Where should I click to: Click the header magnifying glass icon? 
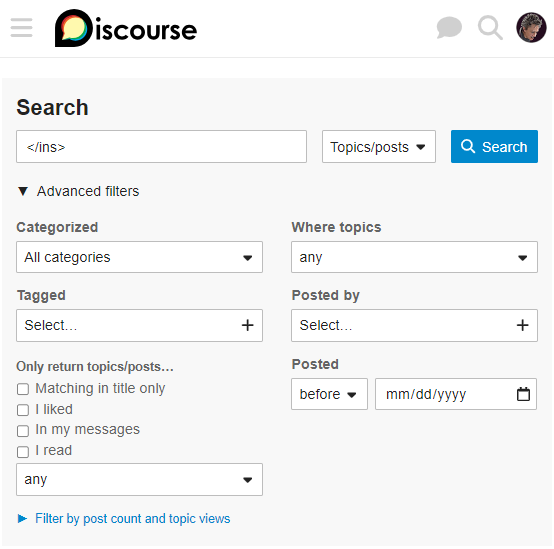490,28
